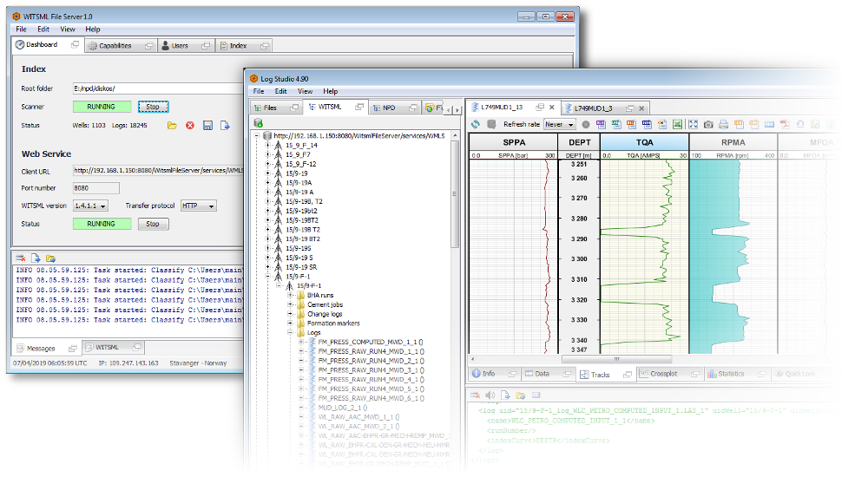
Task: Click the purple track layout icon
Action: point(601,125)
